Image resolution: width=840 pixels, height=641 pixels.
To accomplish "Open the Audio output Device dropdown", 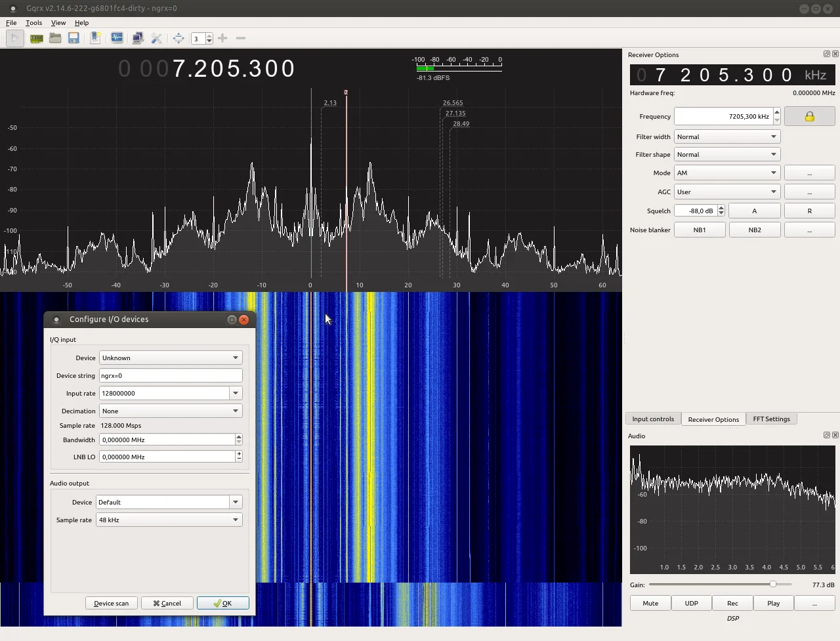I will tap(169, 502).
